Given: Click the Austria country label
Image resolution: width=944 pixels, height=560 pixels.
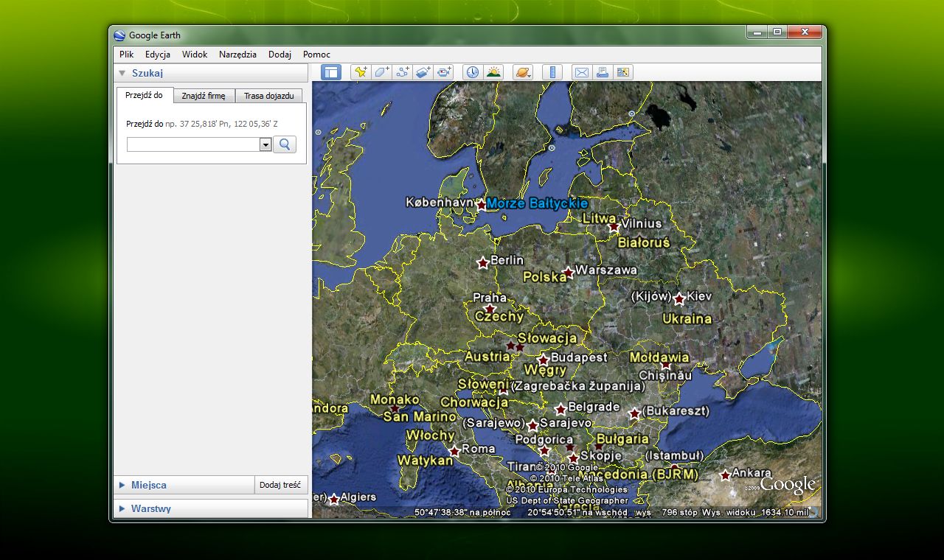Looking at the screenshot, I should point(487,357).
